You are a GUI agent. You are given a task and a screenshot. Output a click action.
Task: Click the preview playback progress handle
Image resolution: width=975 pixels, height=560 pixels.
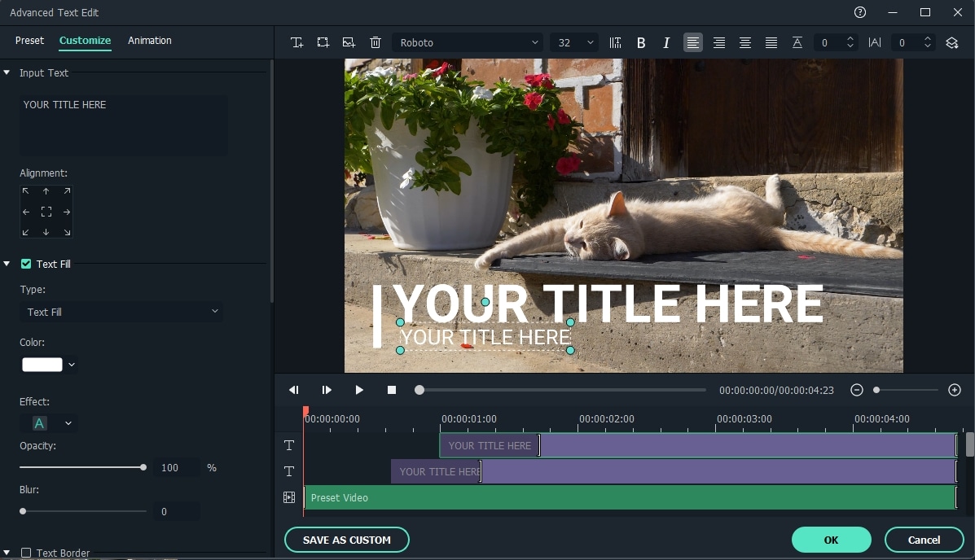[x=419, y=391]
